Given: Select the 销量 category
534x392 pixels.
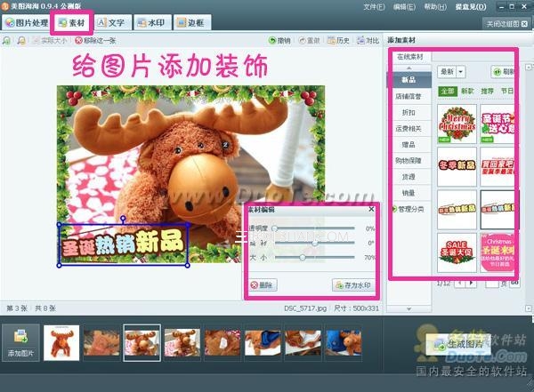Looking at the screenshot, I should 409,193.
